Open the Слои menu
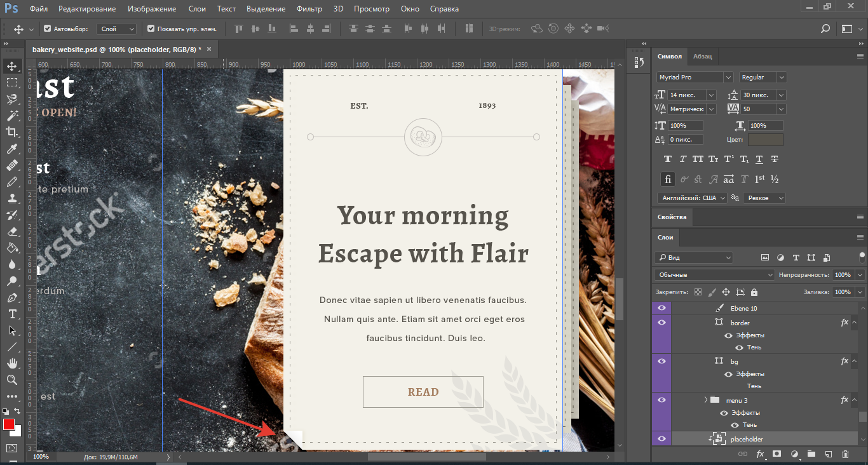 tap(197, 9)
